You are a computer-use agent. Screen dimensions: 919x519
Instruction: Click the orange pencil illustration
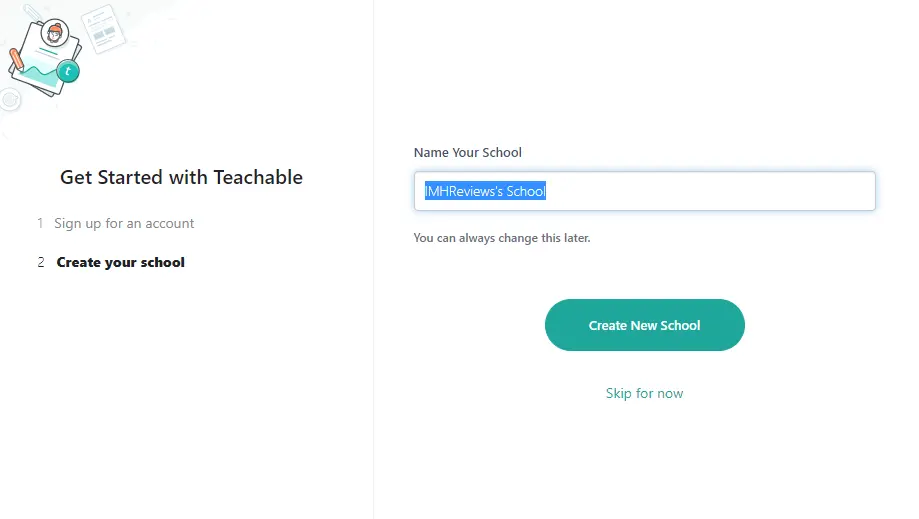16,60
